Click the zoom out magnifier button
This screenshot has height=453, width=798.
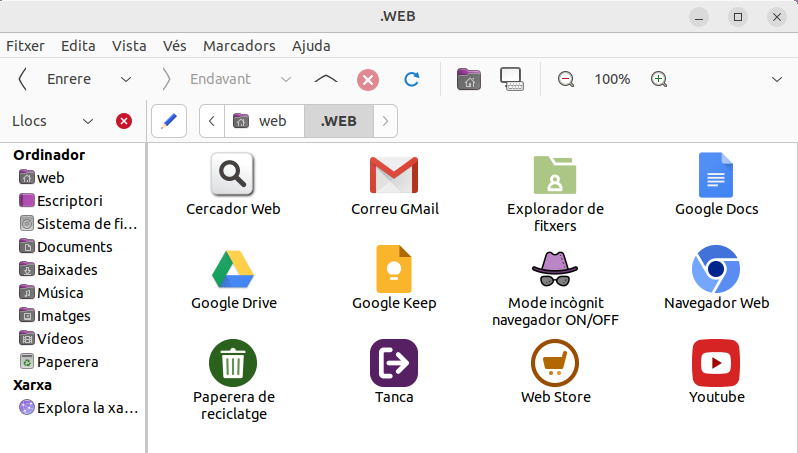click(x=566, y=79)
